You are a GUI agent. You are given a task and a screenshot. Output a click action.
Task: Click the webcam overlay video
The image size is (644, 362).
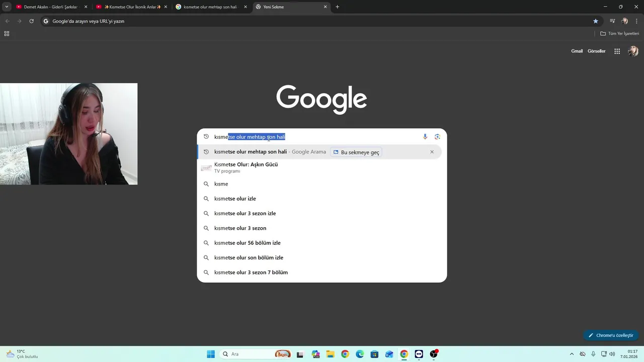pyautogui.click(x=68, y=134)
